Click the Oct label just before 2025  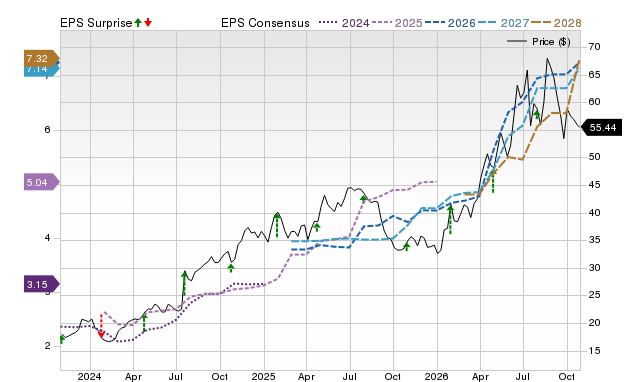[220, 376]
